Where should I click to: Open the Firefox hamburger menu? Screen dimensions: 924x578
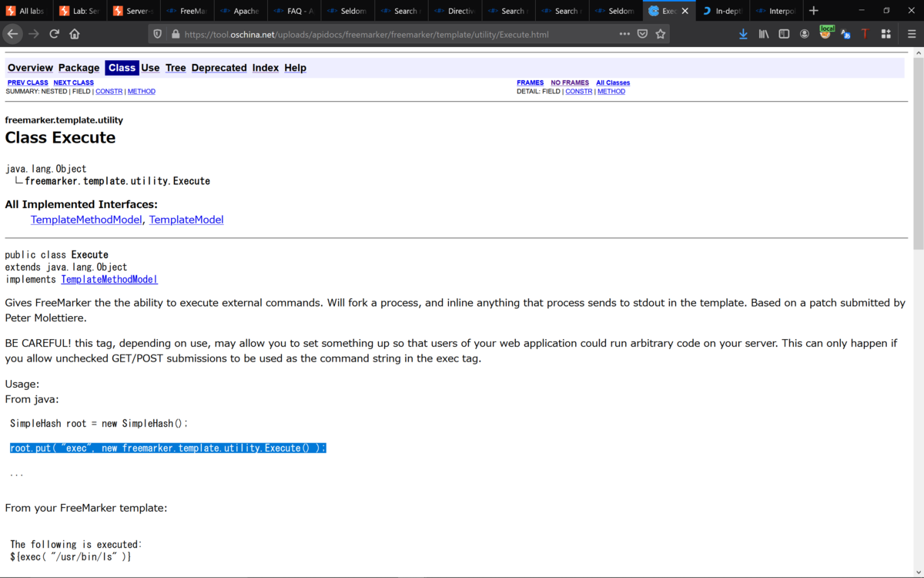(912, 34)
